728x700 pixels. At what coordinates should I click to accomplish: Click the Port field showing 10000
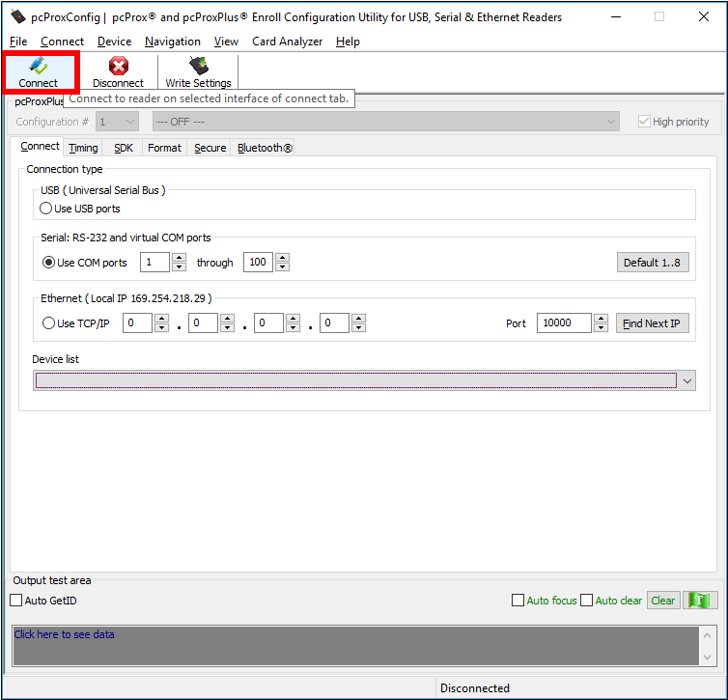(x=564, y=323)
